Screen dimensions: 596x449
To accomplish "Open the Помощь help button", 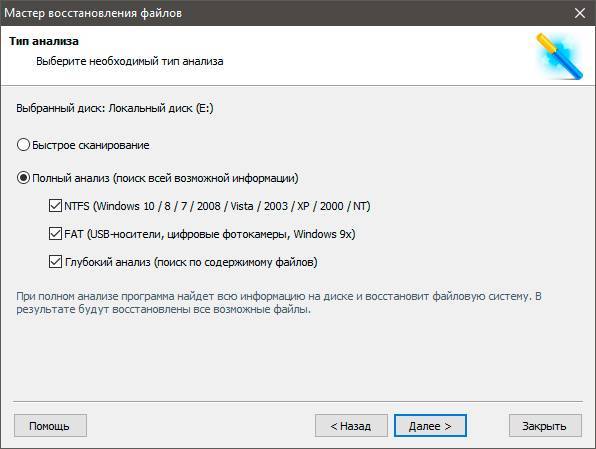I will (x=50, y=425).
